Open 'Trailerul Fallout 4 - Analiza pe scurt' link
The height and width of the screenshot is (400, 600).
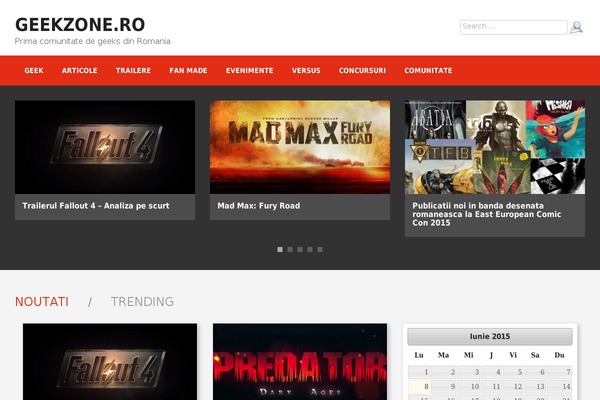96,206
